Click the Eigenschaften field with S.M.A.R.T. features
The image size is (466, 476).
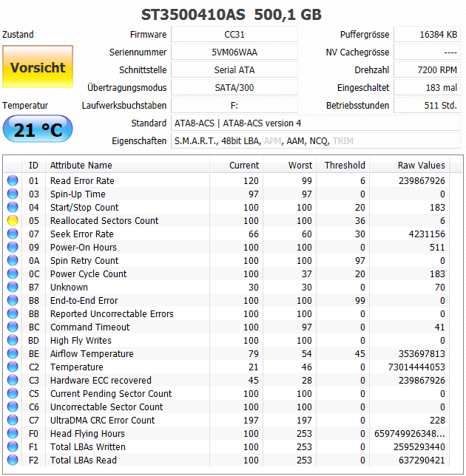point(316,141)
